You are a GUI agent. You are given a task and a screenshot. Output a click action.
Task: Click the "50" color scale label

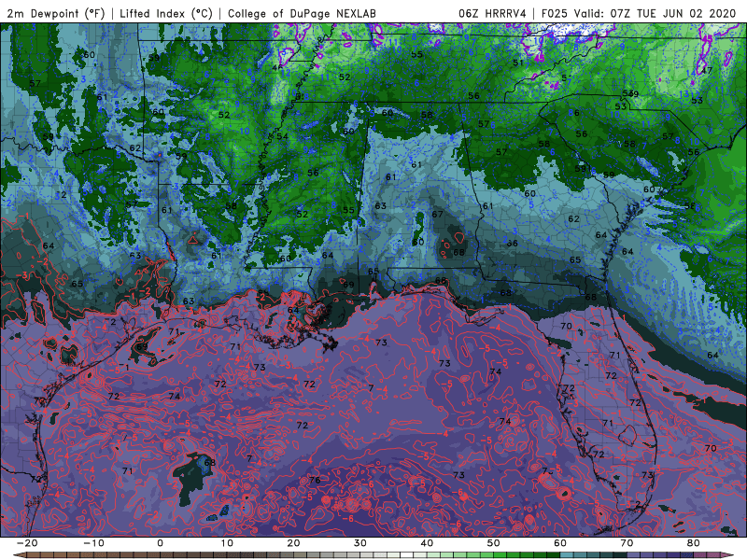[494, 543]
